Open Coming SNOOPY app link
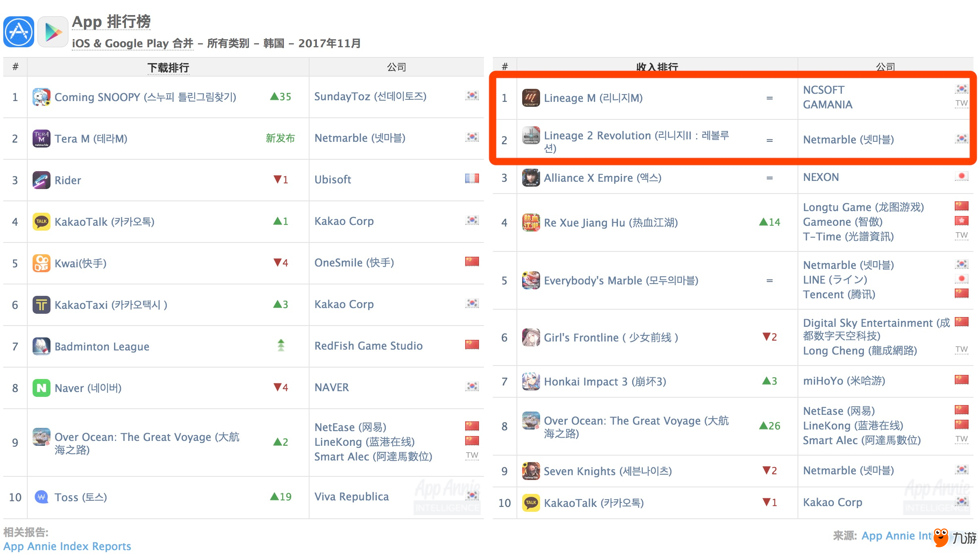The height and width of the screenshot is (555, 980). 145,97
